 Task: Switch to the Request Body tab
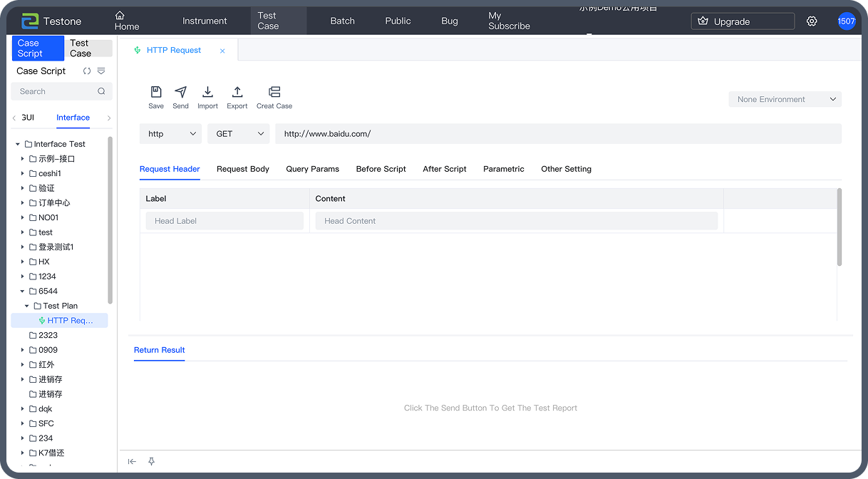[243, 169]
